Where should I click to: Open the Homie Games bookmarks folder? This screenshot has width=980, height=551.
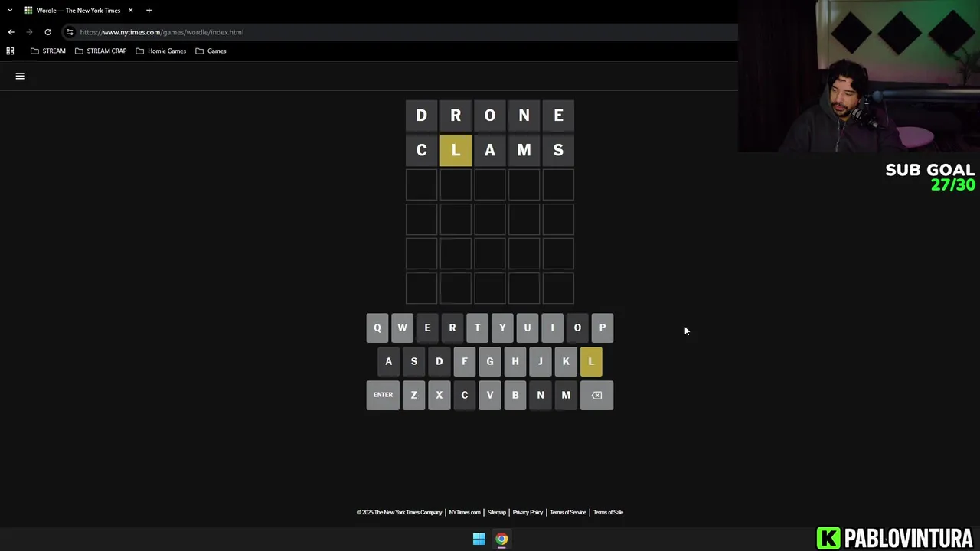point(161,51)
